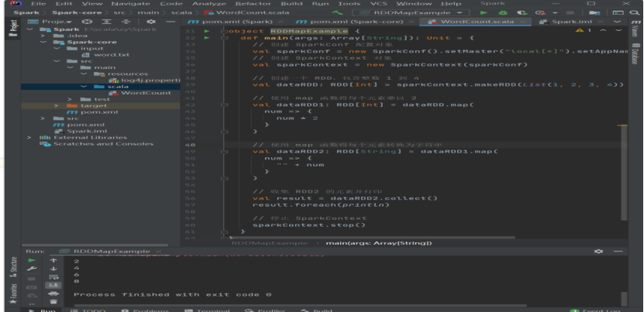Click the Up stack trace arrow
Viewport: 644px width, 312px height.
point(53,260)
